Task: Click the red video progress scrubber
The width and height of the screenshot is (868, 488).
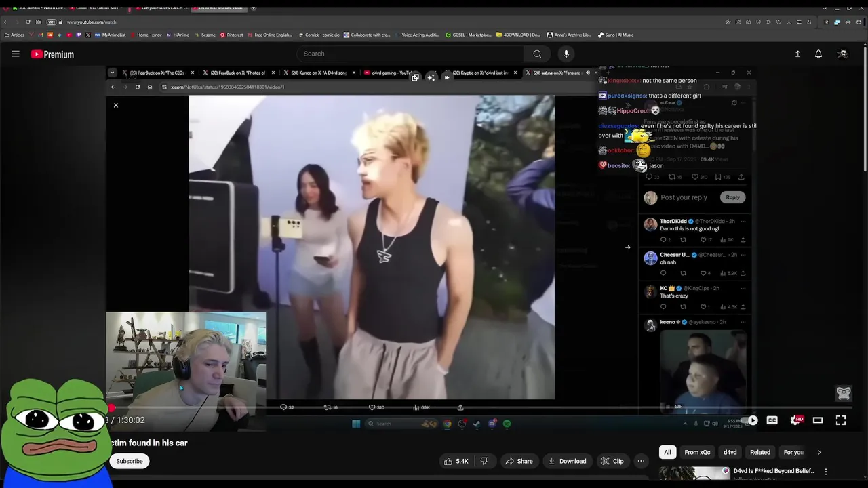Action: [112, 408]
